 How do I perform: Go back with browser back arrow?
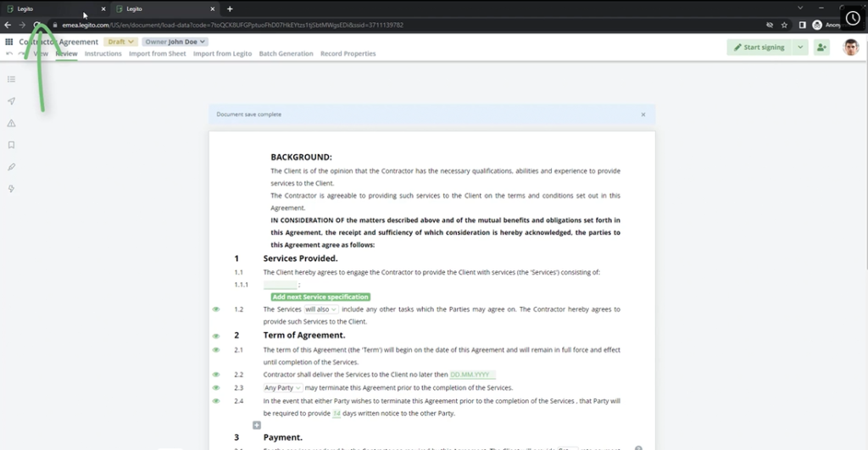coord(7,25)
